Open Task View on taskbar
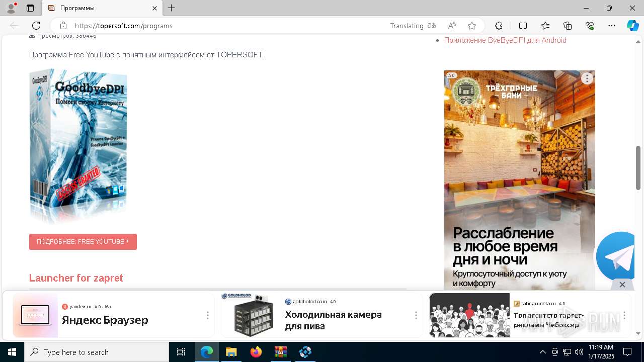Image resolution: width=644 pixels, height=362 pixels. click(x=181, y=352)
